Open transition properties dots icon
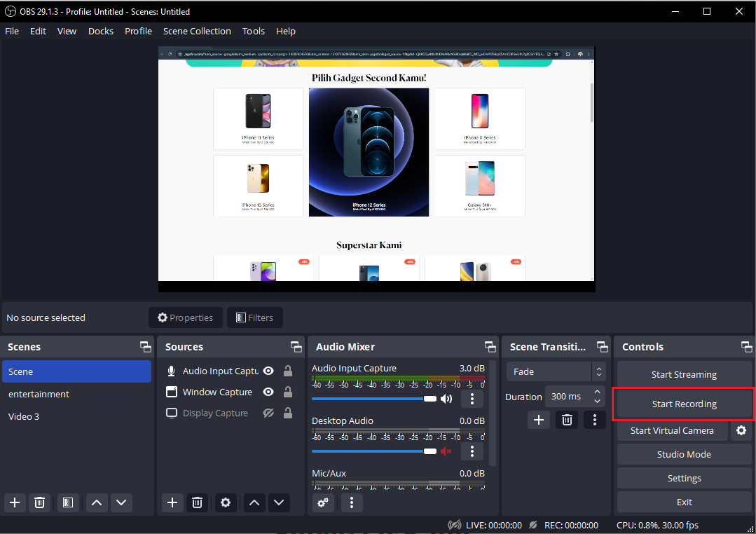Image resolution: width=756 pixels, height=534 pixels. tap(594, 420)
